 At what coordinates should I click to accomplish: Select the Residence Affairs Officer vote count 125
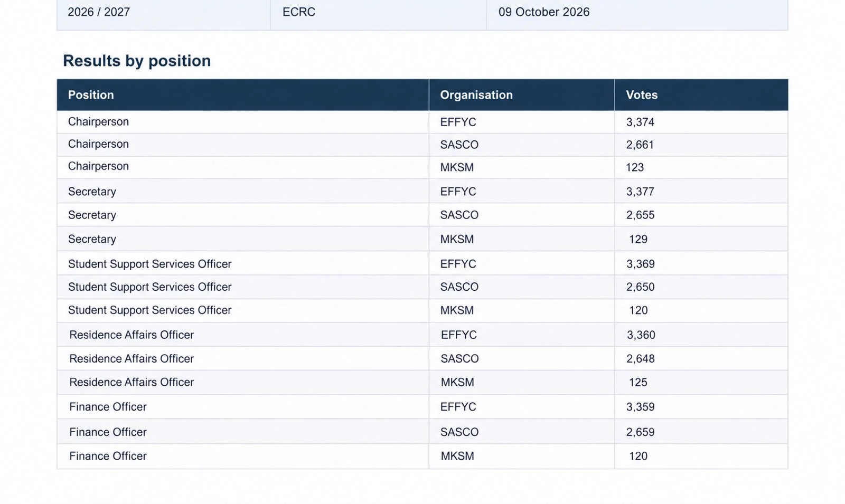638,382
